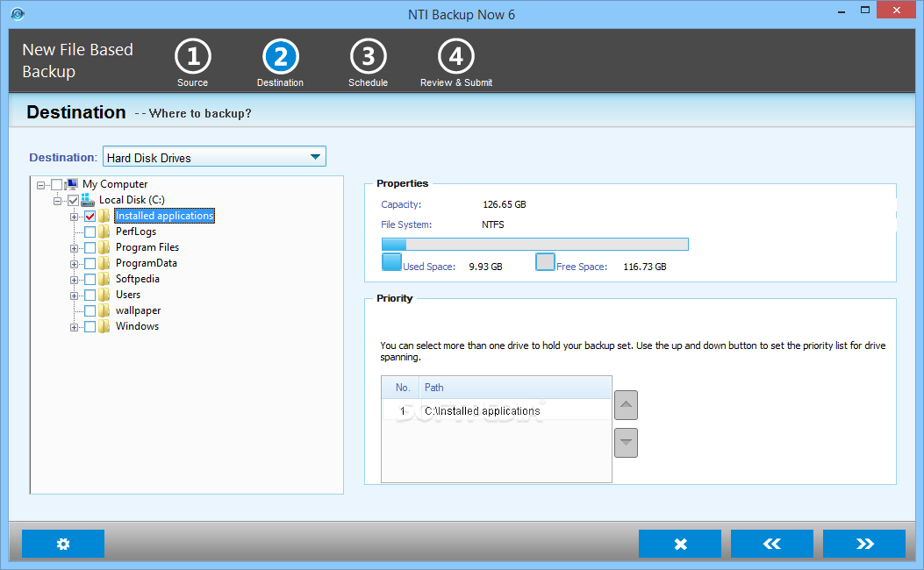Go back with the double left arrow button
This screenshot has width=924, height=570.
[x=772, y=544]
